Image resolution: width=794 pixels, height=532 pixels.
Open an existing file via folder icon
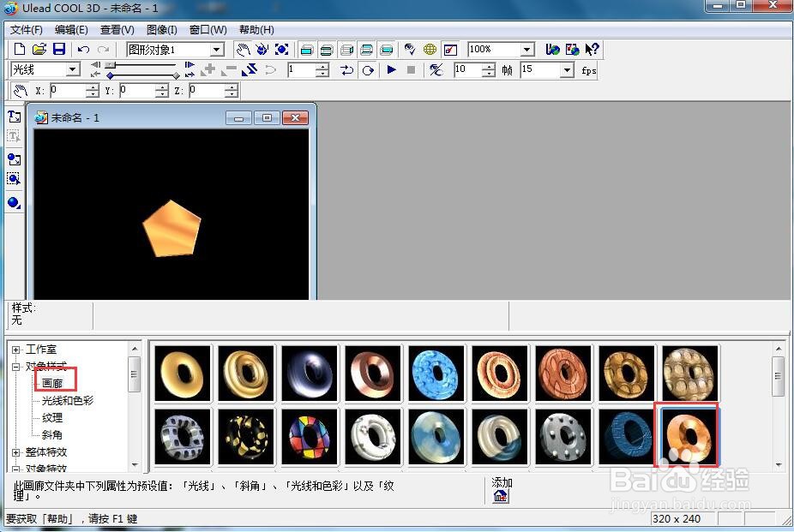point(39,49)
